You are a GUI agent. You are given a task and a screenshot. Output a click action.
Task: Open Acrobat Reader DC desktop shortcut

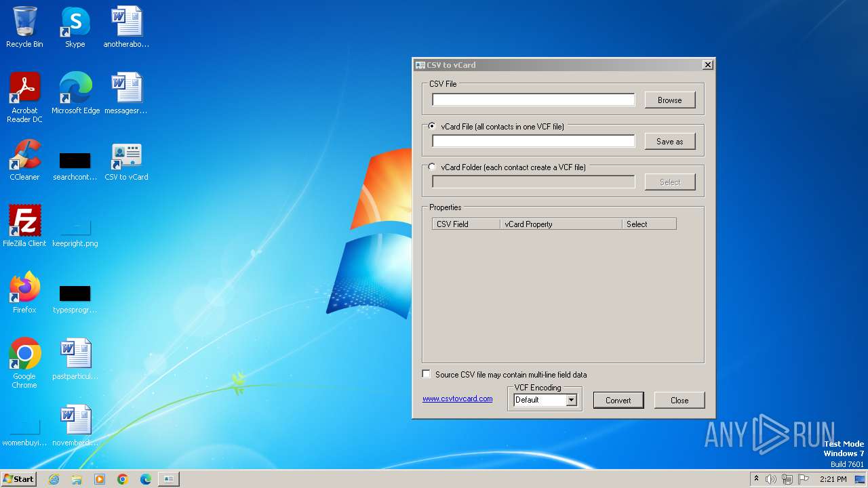point(24,97)
